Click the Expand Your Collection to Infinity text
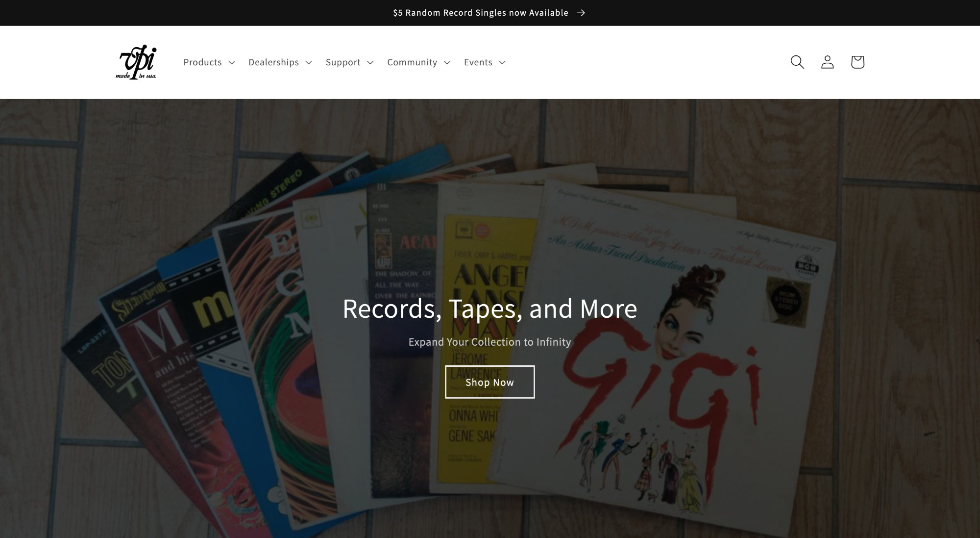 point(490,342)
